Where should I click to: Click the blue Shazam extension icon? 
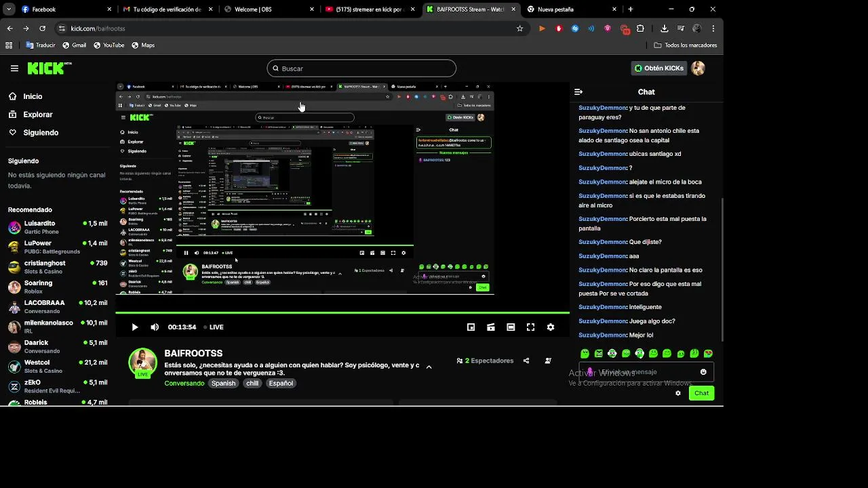point(575,28)
